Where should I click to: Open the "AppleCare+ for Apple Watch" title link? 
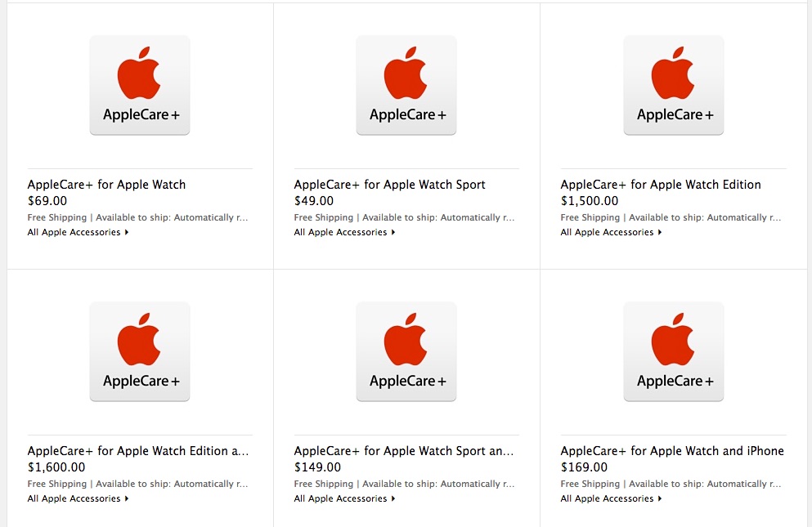tap(106, 185)
